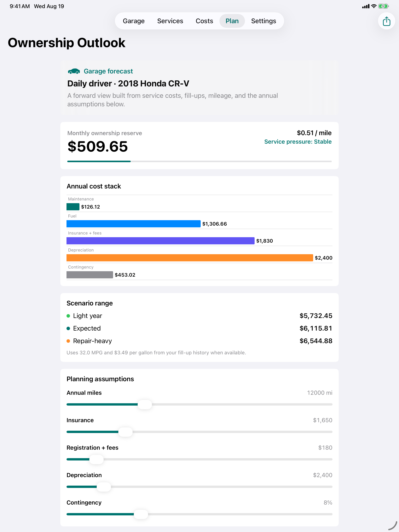Check the battery charging status icon
The width and height of the screenshot is (399, 532).
(383, 6)
